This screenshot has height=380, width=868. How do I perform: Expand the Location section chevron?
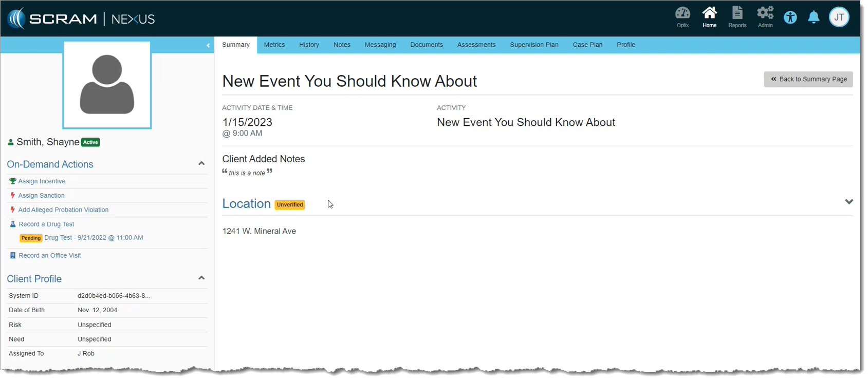pos(848,202)
